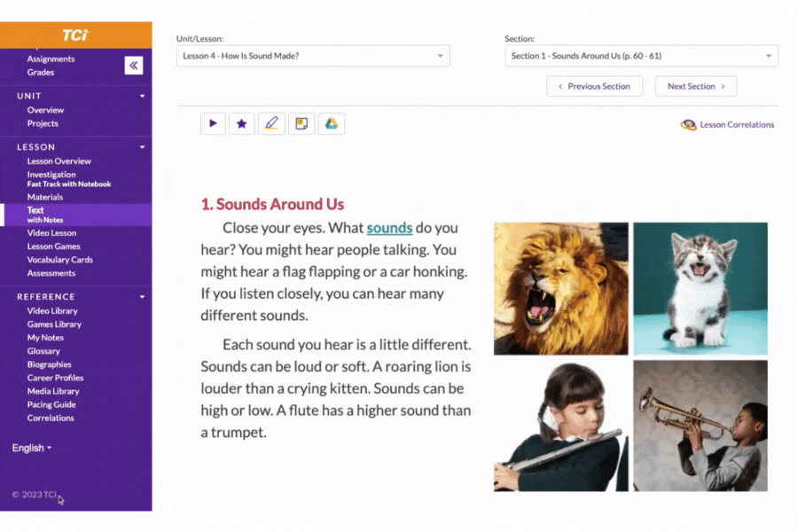798x532 pixels.
Task: Open Media Library
Action: tap(53, 391)
